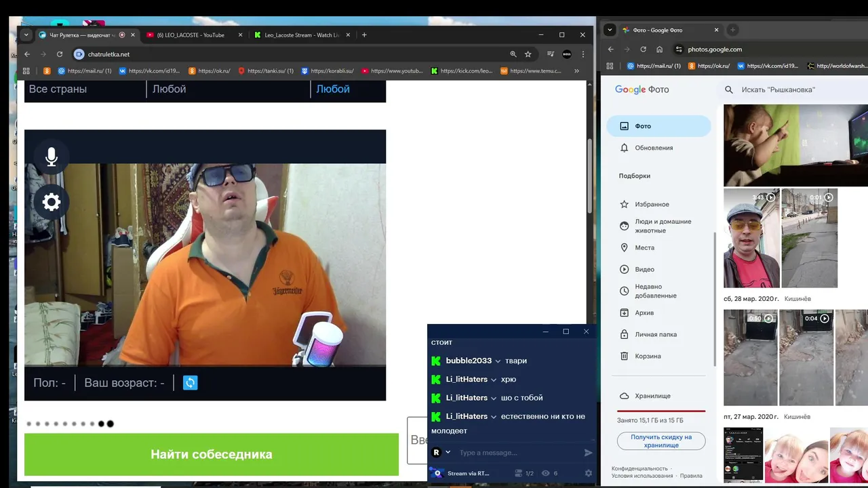Switch to the Leo_Lacoste Stream tab

[x=302, y=35]
